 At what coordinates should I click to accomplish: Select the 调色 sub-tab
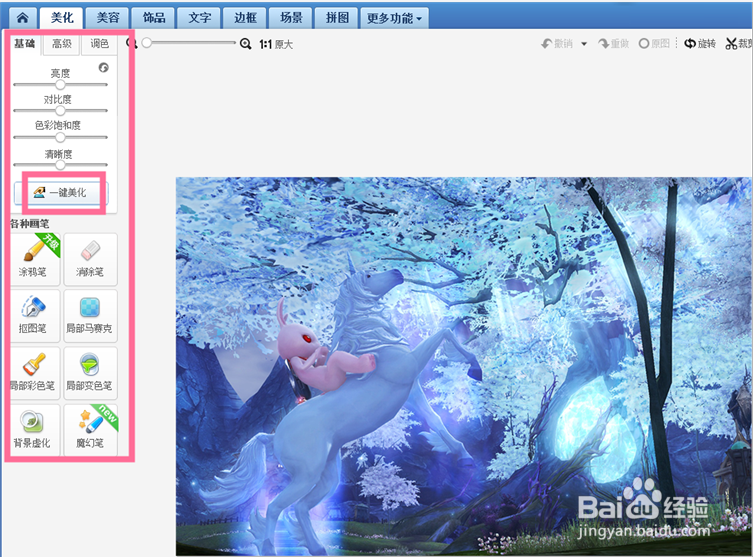[x=99, y=44]
